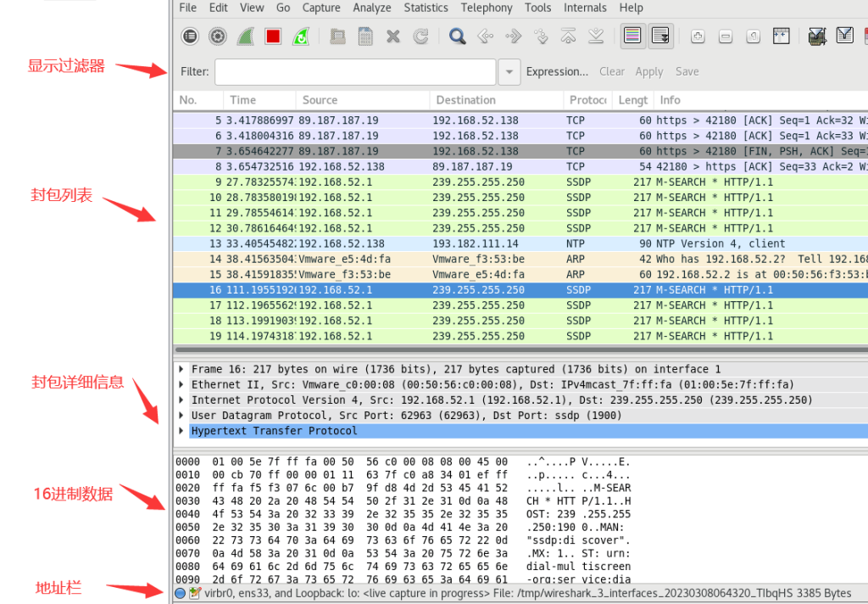Reset text size to normal icon
Viewport: 868px width, 604px height.
(x=753, y=36)
